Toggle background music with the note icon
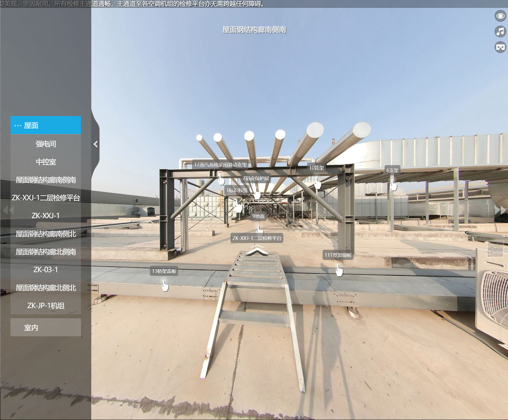Screen dimensions: 508x420 pyautogui.click(x=500, y=31)
